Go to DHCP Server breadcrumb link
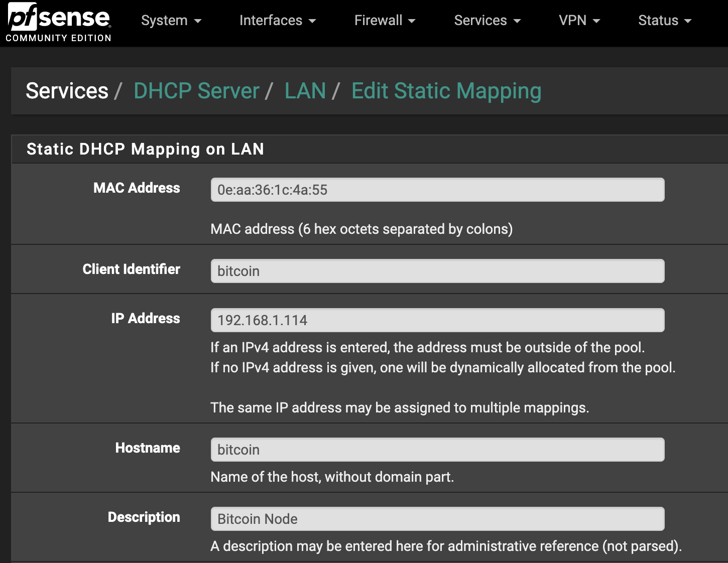The width and height of the screenshot is (728, 563). (x=196, y=91)
